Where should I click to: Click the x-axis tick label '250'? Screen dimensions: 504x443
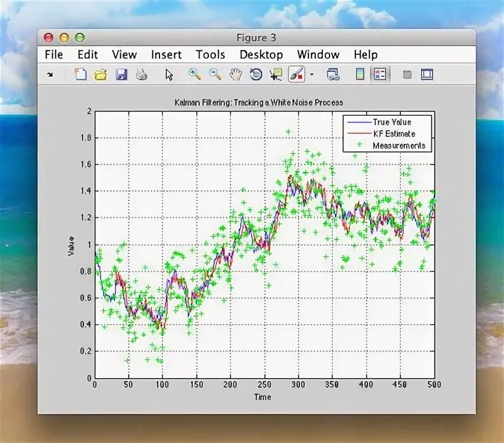pos(264,385)
